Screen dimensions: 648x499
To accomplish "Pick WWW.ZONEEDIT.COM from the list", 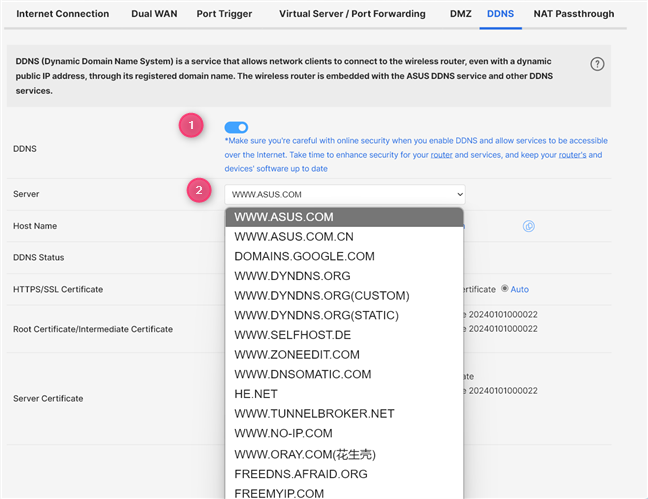I will (x=344, y=354).
